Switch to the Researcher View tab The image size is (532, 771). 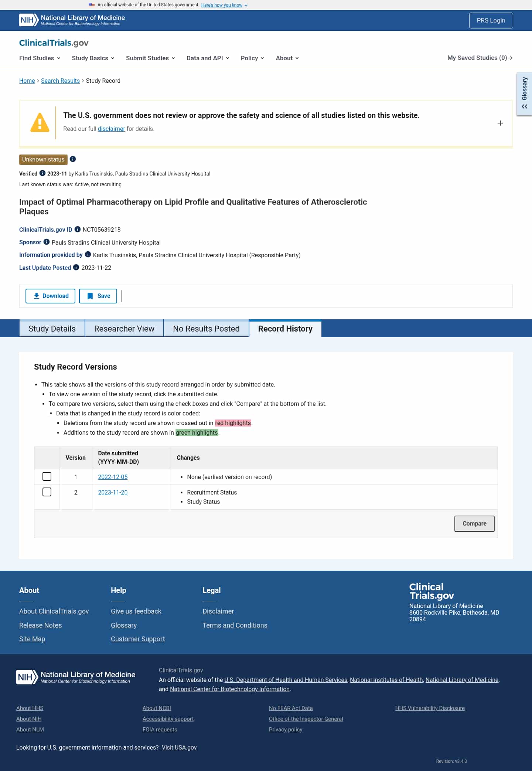pyautogui.click(x=125, y=329)
